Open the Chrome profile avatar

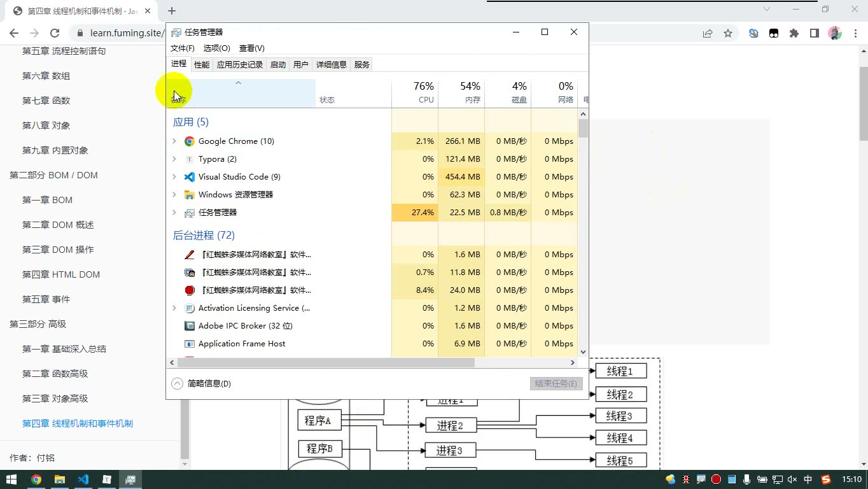tap(835, 34)
